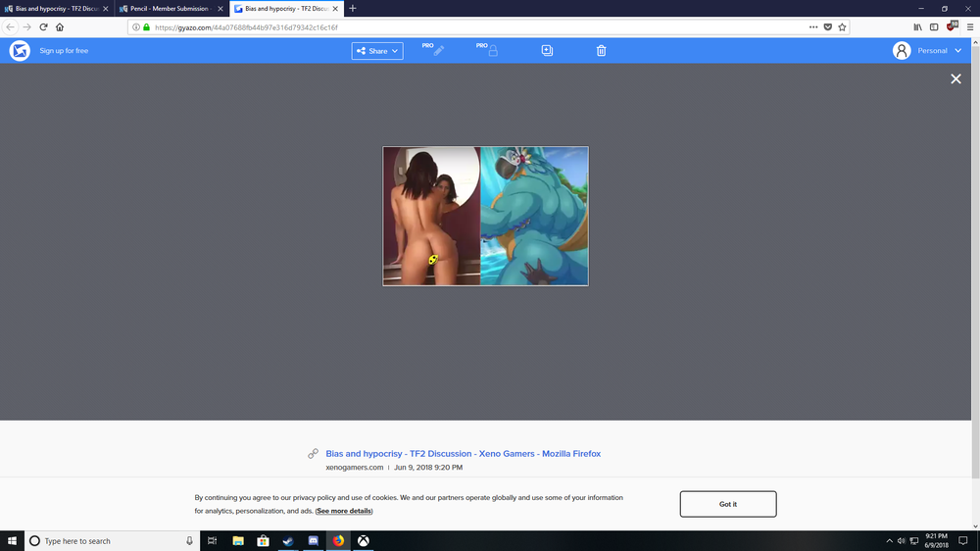Open Windows Start menu
The height and width of the screenshot is (551, 980).
pos(12,541)
